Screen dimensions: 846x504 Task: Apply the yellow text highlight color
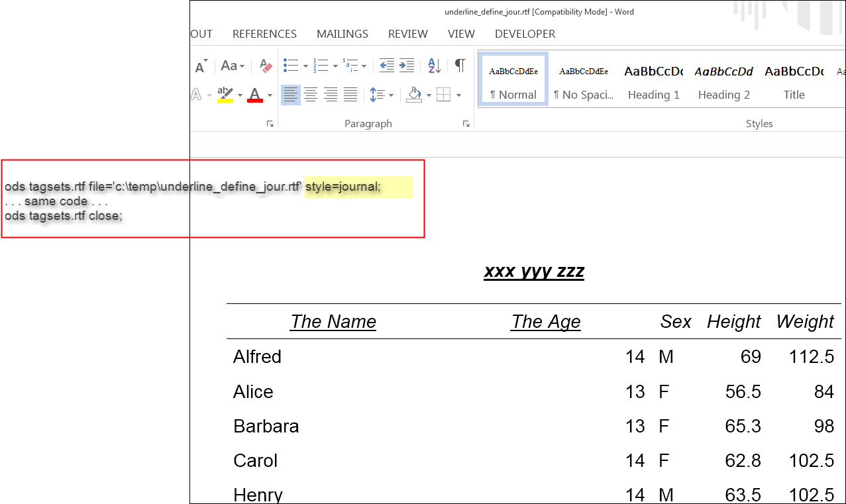(x=225, y=95)
